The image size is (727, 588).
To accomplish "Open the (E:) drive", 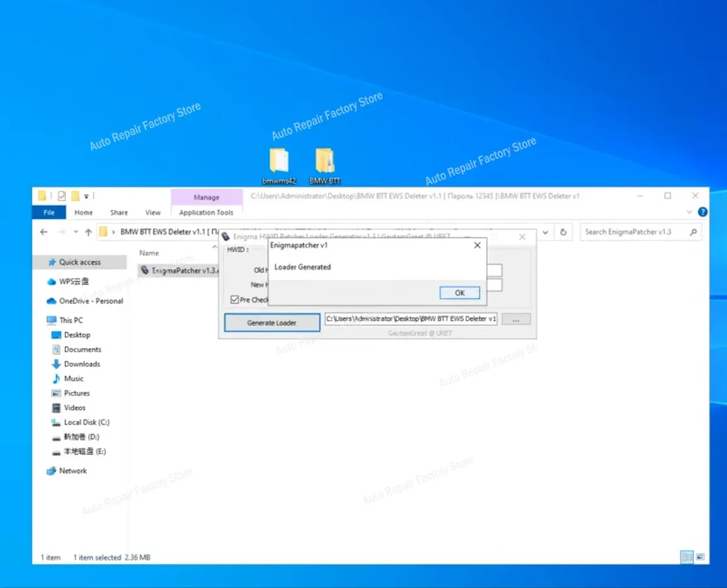I will pyautogui.click(x=84, y=452).
